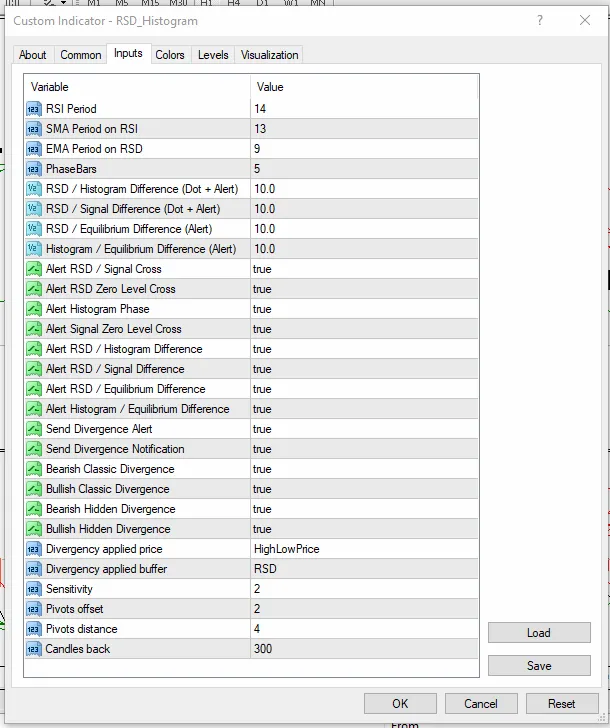Image resolution: width=610 pixels, height=728 pixels.
Task: Click the icon beside Send Divergence Alert
Action: point(34,429)
